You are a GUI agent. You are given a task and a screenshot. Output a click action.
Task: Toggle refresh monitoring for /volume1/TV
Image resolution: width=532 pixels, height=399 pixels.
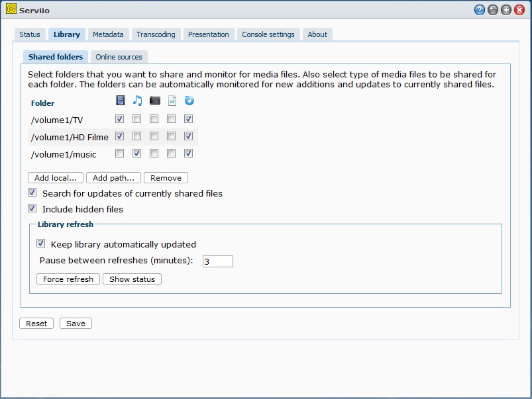pyautogui.click(x=188, y=118)
